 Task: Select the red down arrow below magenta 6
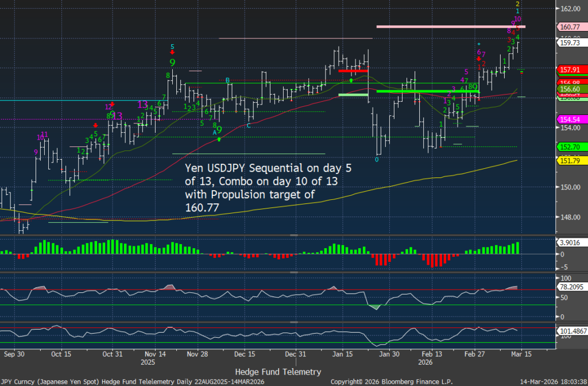tap(478, 59)
